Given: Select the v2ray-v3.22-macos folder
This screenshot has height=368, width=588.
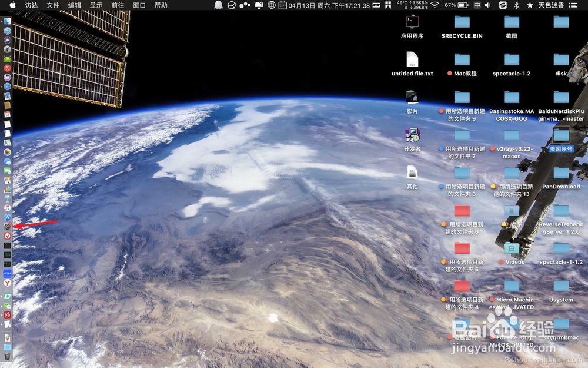Looking at the screenshot, I should coord(512,135).
